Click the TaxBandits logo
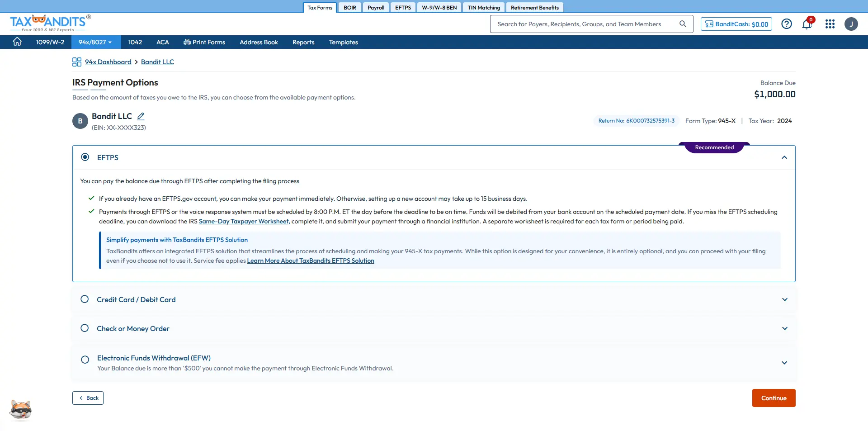The height and width of the screenshot is (431, 868). point(50,23)
